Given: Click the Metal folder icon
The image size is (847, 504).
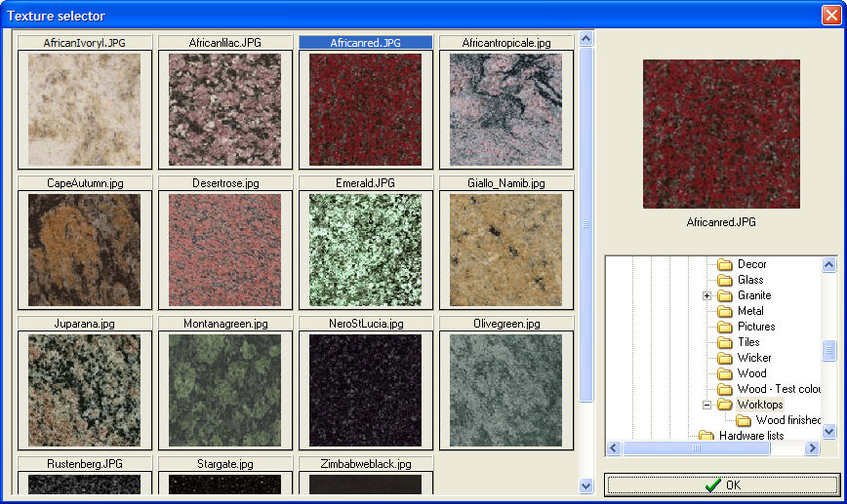Looking at the screenshot, I should (724, 311).
